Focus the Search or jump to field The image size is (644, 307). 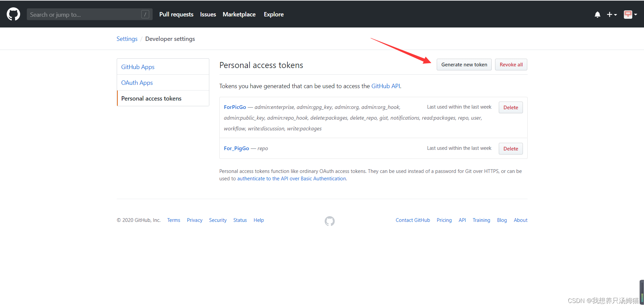90,14
